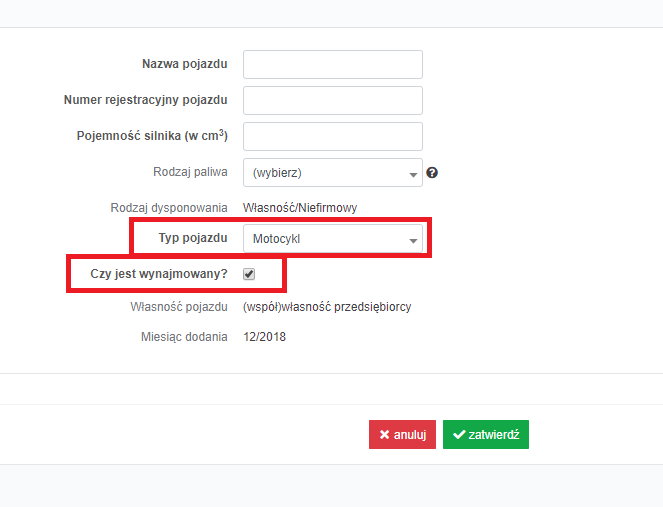The width and height of the screenshot is (663, 507).
Task: Click the Pojemność silnika label
Action: pyautogui.click(x=152, y=135)
